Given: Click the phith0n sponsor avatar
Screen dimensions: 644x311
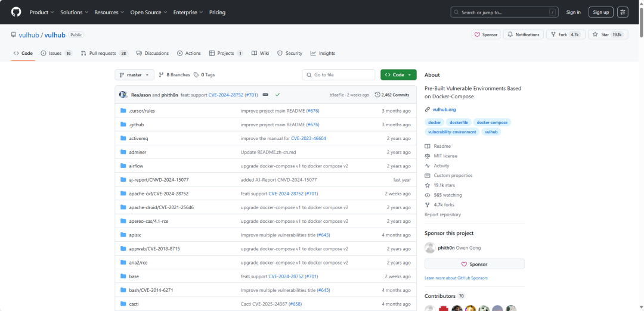Looking at the screenshot, I should 429,248.
